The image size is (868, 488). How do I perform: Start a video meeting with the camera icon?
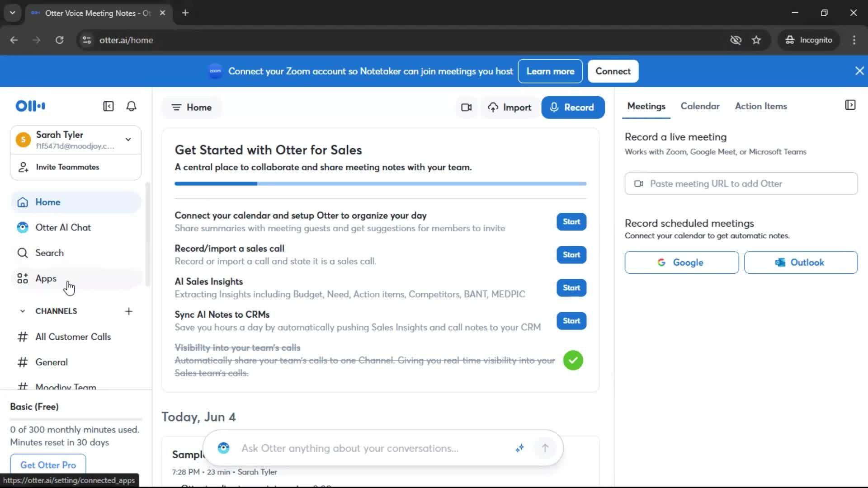tap(466, 108)
